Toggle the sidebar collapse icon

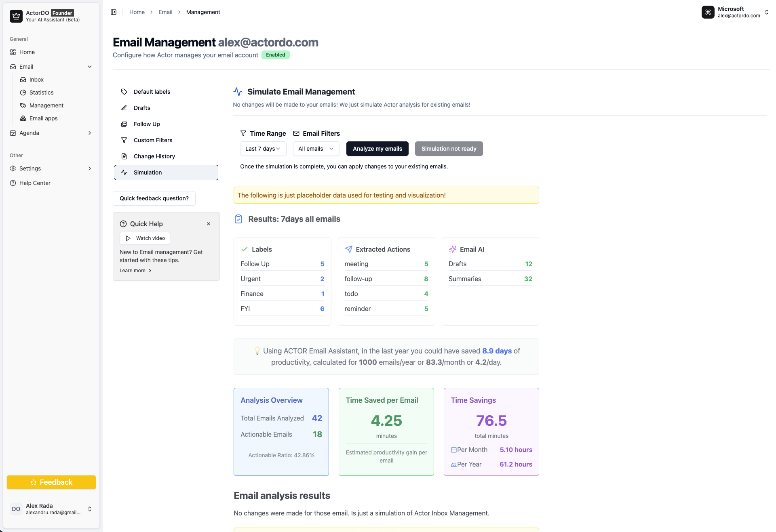click(x=114, y=12)
